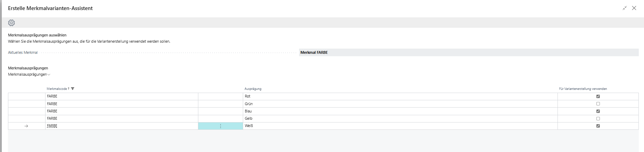Viewport: 644px width, 152px height.
Task: Click the Für Variantenerstellung verwenden header
Action: tap(583, 89)
